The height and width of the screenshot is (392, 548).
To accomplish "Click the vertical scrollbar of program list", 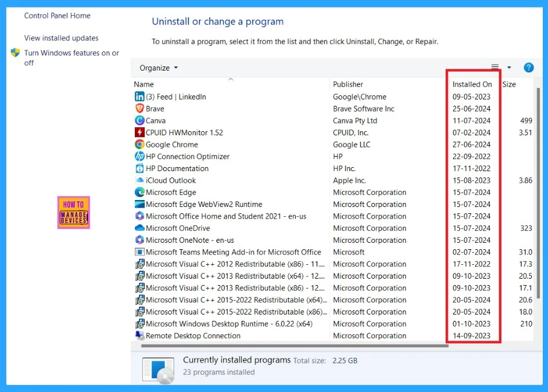I will click(x=538, y=194).
